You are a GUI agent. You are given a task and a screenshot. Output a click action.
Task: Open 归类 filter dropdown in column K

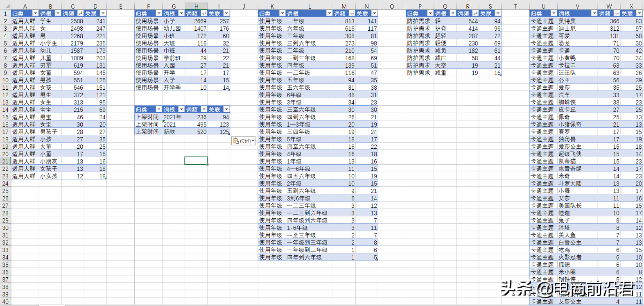[282, 14]
